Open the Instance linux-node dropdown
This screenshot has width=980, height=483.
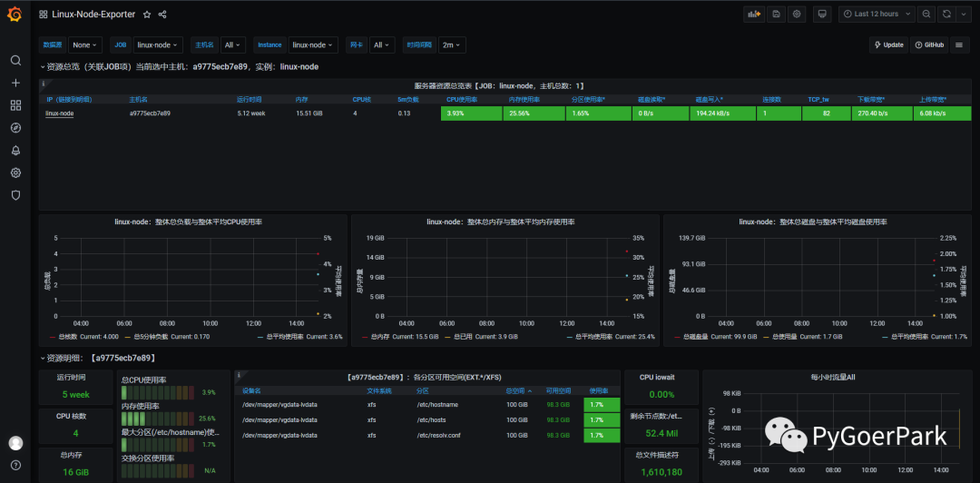313,45
